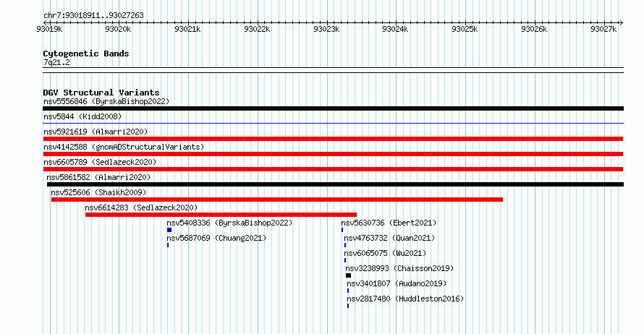
Task: Click the 7q21.2 cytogenetic band bar
Action: (333, 70)
